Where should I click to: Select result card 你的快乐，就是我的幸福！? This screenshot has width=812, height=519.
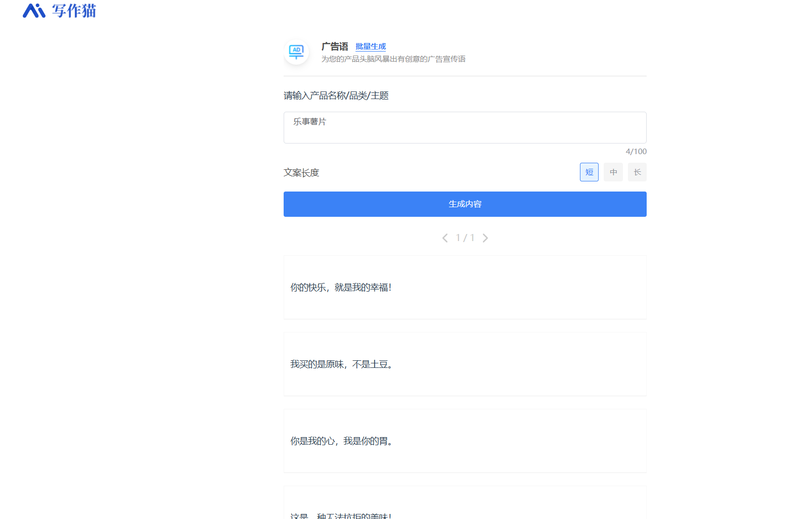465,288
